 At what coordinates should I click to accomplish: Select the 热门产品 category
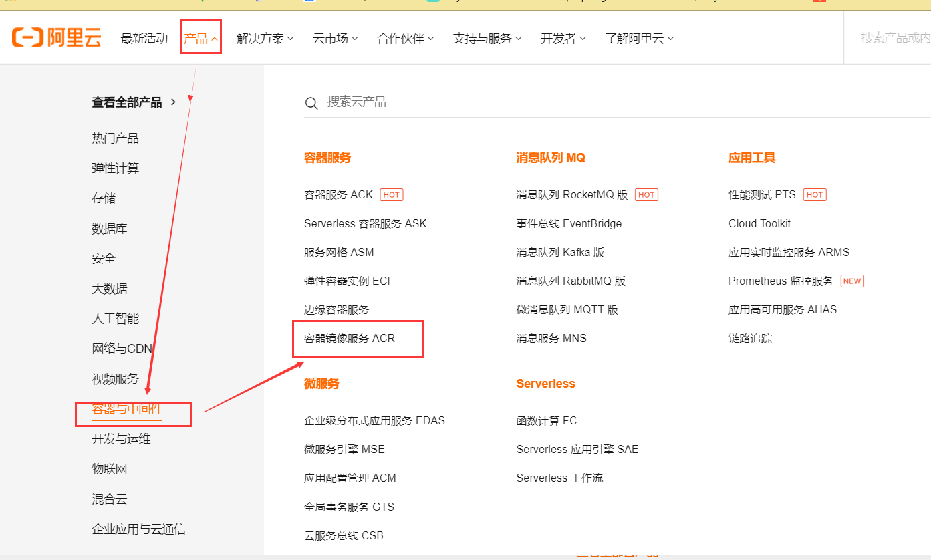pos(115,138)
